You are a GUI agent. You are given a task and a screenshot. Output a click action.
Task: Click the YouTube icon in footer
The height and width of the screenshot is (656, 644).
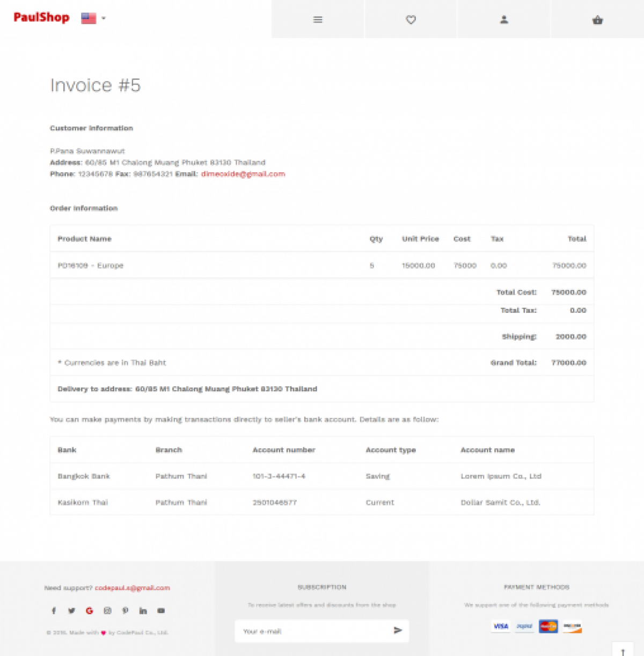click(161, 610)
